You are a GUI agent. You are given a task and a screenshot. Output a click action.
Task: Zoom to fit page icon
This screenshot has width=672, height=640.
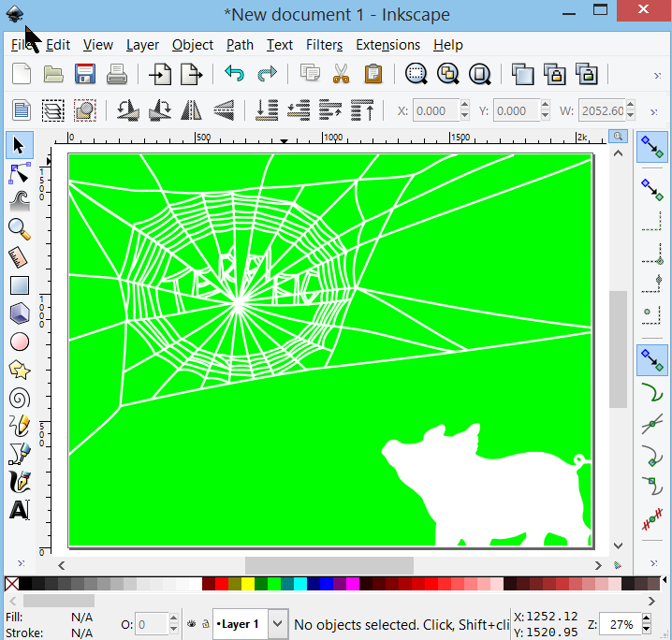point(479,74)
